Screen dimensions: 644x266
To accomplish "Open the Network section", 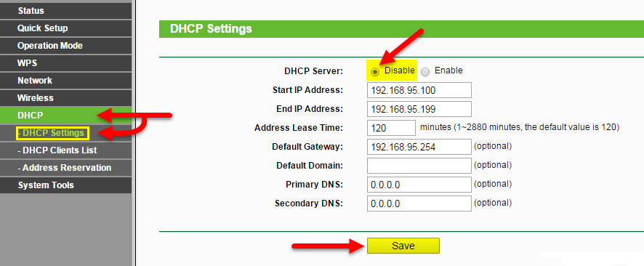I will coord(65,81).
